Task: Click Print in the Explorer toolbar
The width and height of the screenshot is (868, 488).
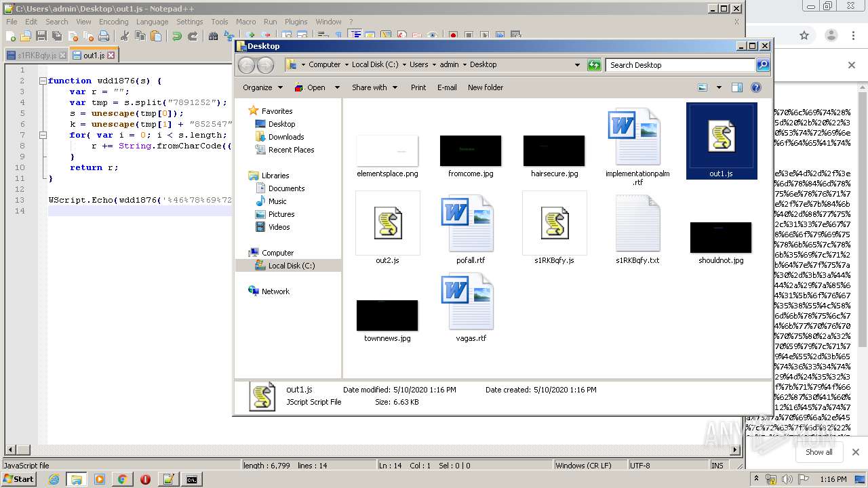Action: [418, 87]
